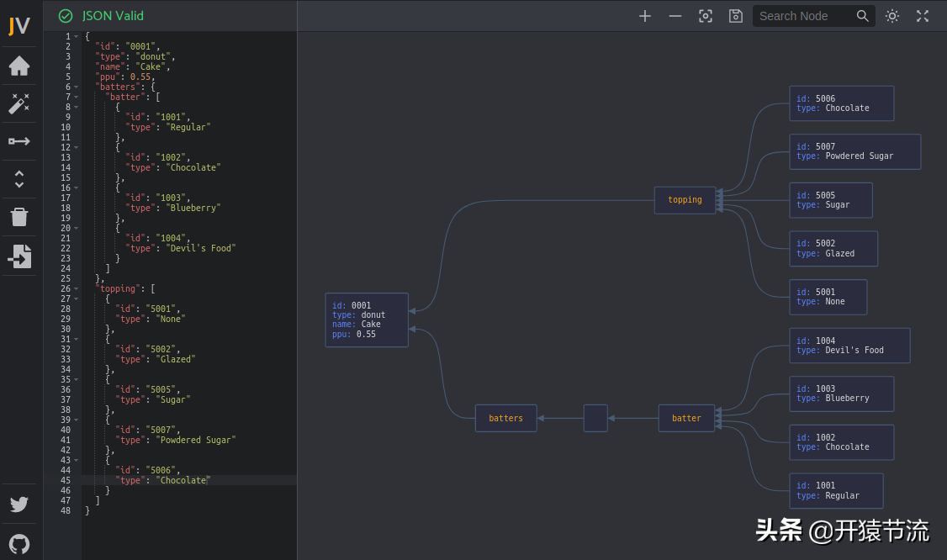
Task: Select the "batters" node in the graph
Action: click(505, 418)
